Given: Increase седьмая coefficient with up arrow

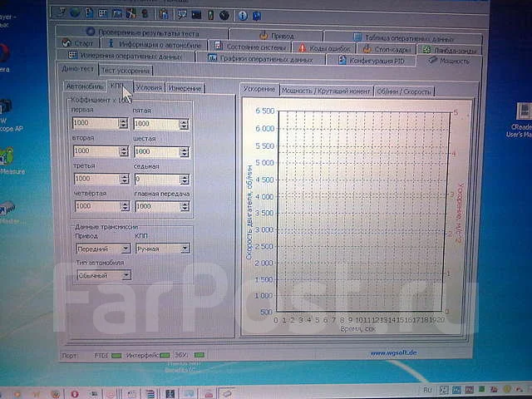Looking at the screenshot, I should [x=185, y=177].
